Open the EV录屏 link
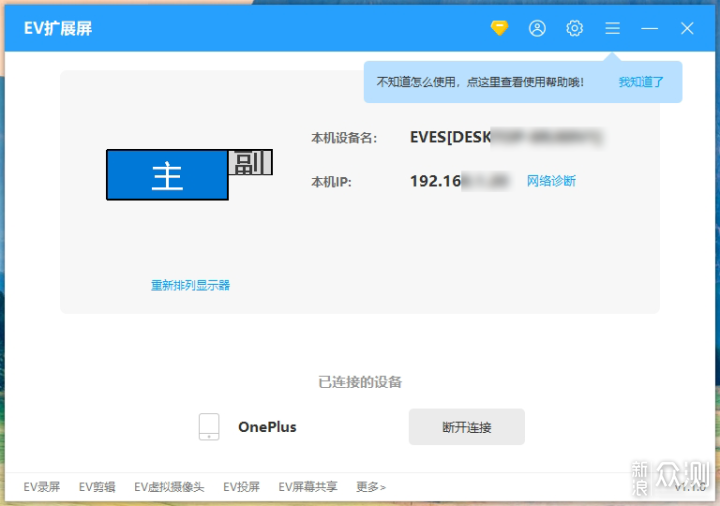This screenshot has width=720, height=506. click(42, 487)
